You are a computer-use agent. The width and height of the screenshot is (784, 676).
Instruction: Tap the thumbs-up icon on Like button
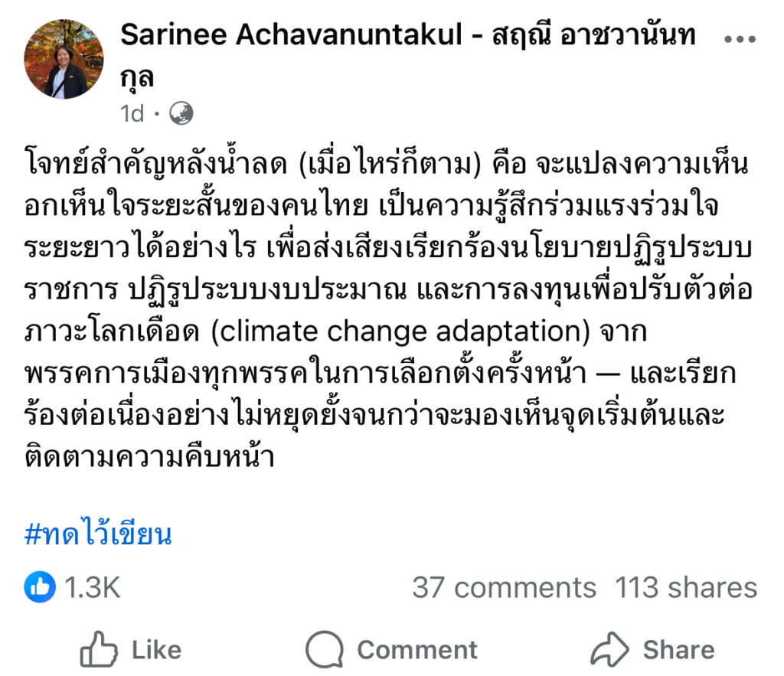(98, 650)
